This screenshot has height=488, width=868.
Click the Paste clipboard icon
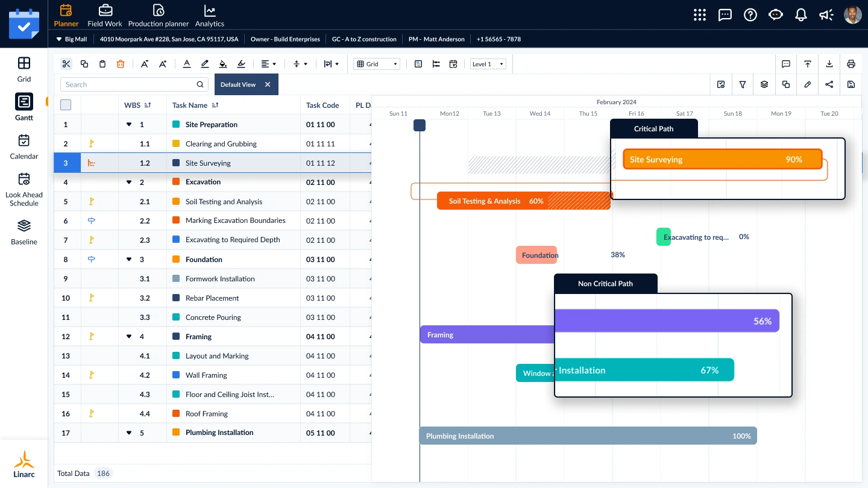click(102, 64)
